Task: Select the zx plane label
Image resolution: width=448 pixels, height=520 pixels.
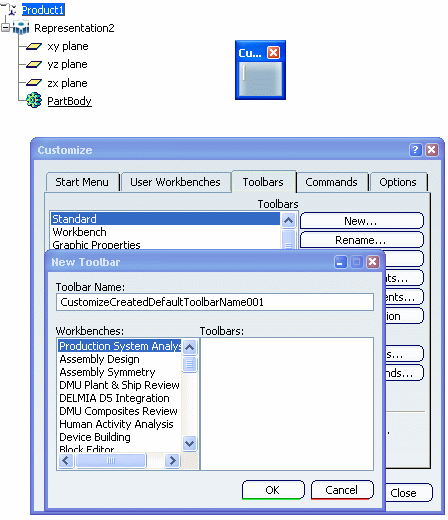Action: [x=67, y=83]
